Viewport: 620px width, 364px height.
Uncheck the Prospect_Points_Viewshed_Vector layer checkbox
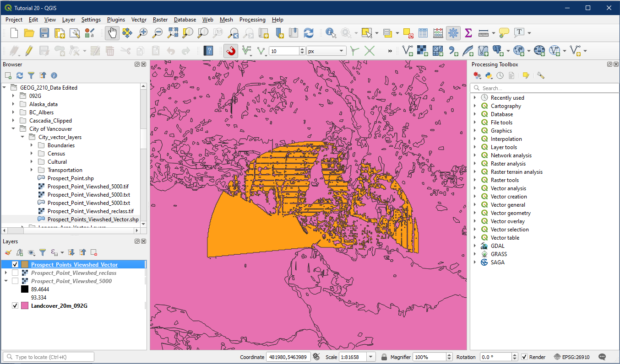pyautogui.click(x=15, y=265)
